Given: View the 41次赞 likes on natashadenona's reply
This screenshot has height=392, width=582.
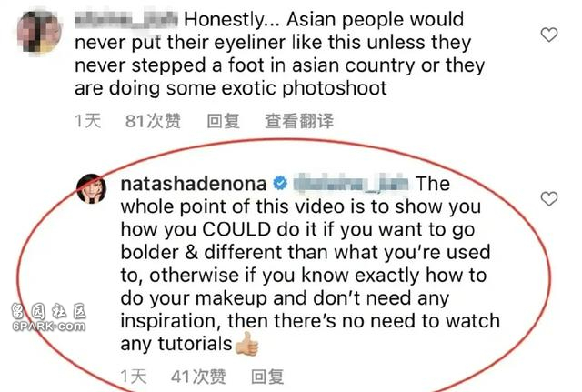Looking at the screenshot, I should tap(198, 377).
